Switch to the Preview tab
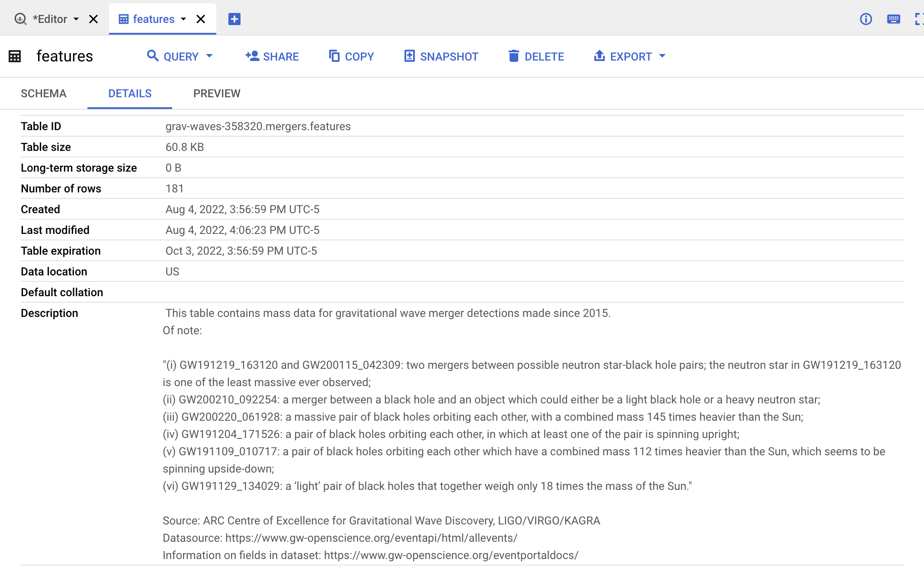The image size is (924, 588). click(216, 93)
